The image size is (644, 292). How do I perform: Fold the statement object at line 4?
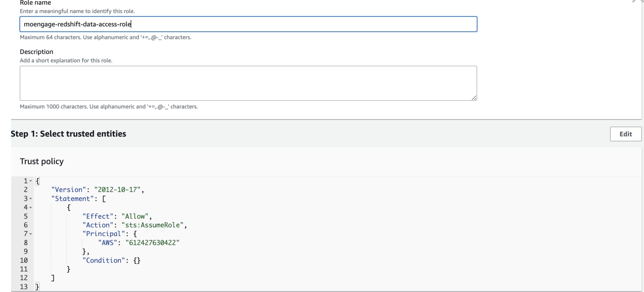(31, 208)
